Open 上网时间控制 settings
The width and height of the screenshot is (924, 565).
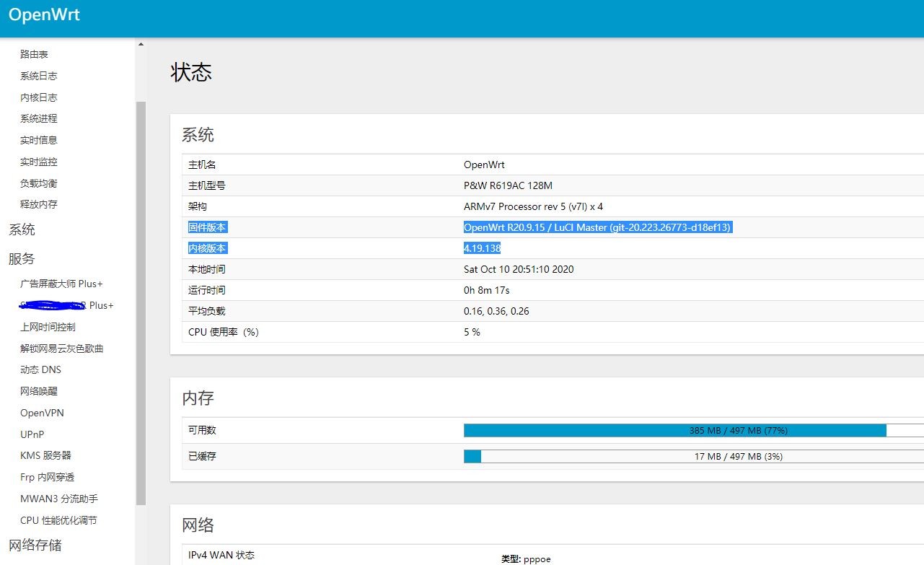click(x=48, y=327)
